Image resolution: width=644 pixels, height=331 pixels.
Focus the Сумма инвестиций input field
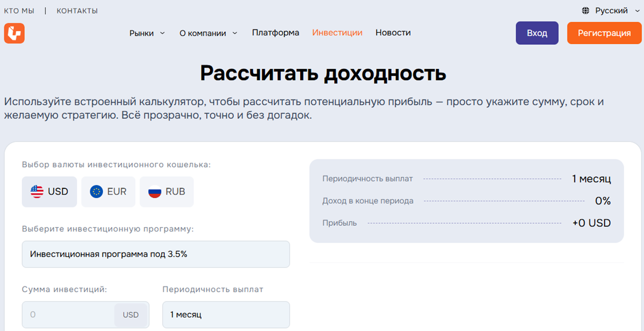[68, 314]
